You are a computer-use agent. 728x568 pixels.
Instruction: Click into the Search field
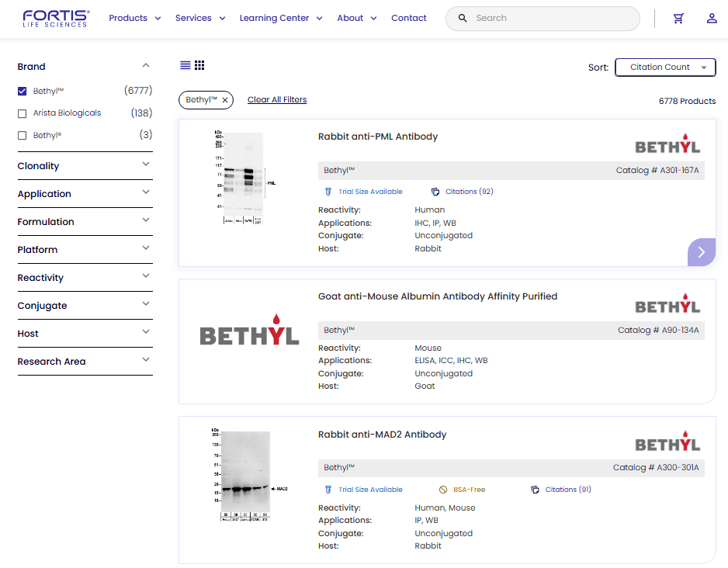tap(543, 19)
